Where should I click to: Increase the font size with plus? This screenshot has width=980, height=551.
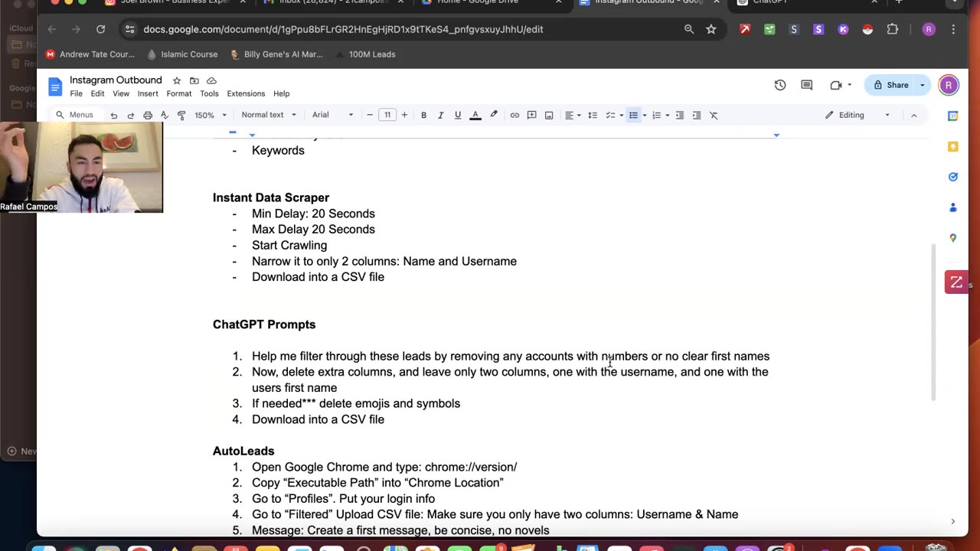tap(404, 116)
